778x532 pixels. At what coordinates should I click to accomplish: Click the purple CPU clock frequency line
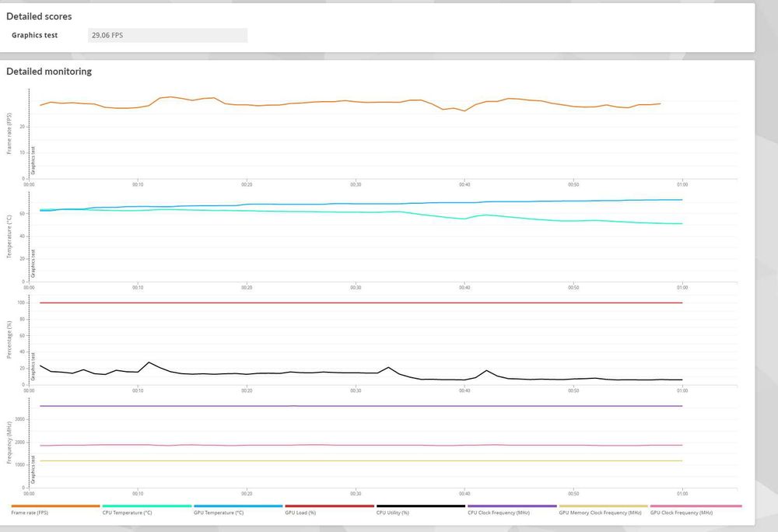pyautogui.click(x=361, y=406)
